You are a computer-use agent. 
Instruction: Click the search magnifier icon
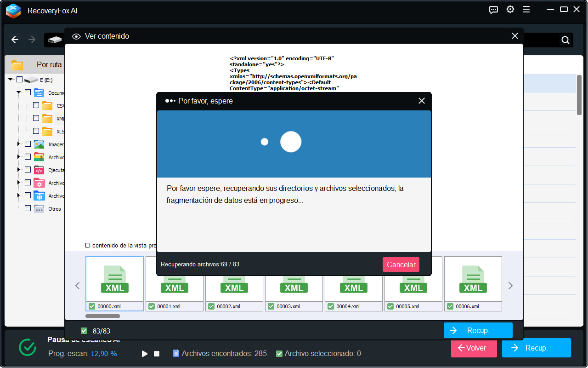pyautogui.click(x=565, y=40)
